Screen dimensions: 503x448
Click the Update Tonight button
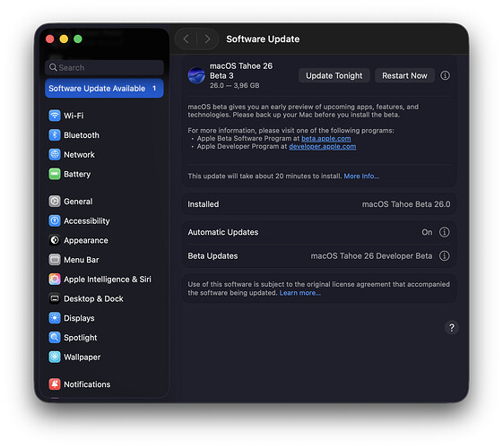tap(334, 75)
